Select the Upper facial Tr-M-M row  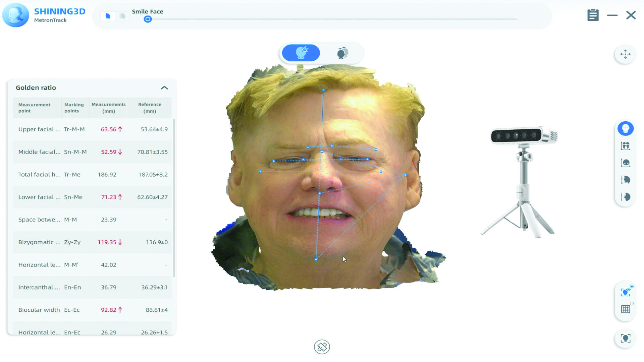tap(92, 129)
